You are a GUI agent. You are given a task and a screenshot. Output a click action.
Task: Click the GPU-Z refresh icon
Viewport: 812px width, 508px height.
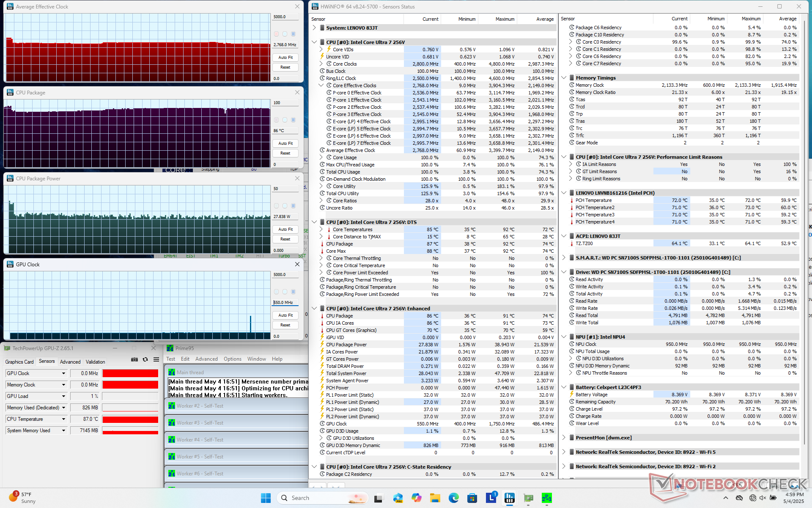point(145,359)
